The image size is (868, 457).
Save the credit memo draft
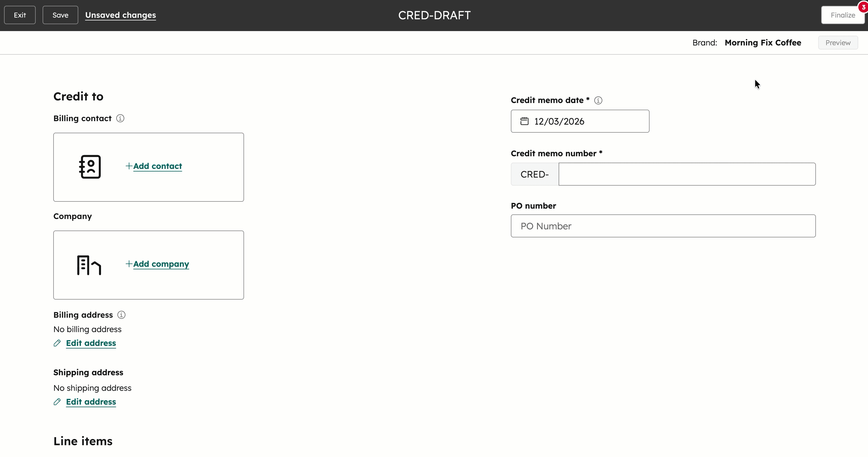pyautogui.click(x=60, y=15)
